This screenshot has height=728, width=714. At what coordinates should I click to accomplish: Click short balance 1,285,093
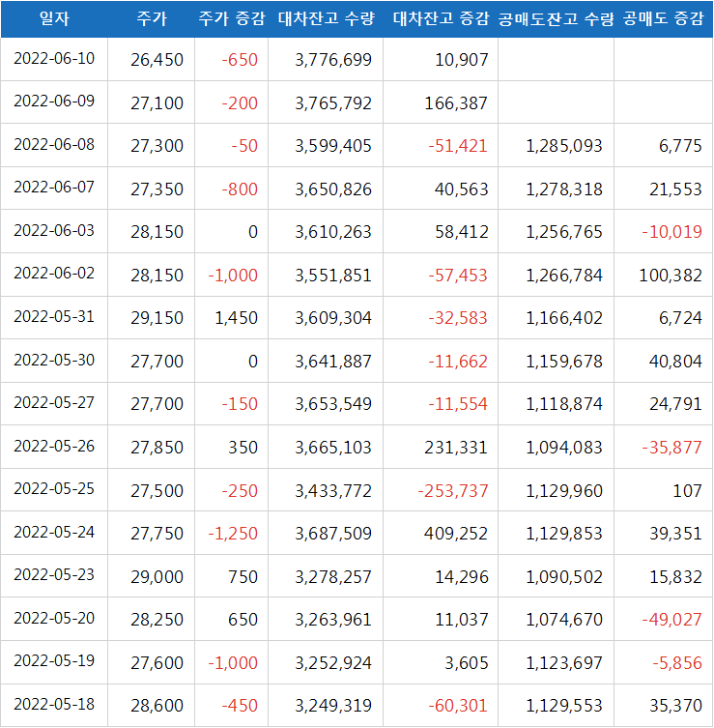pyautogui.click(x=564, y=146)
